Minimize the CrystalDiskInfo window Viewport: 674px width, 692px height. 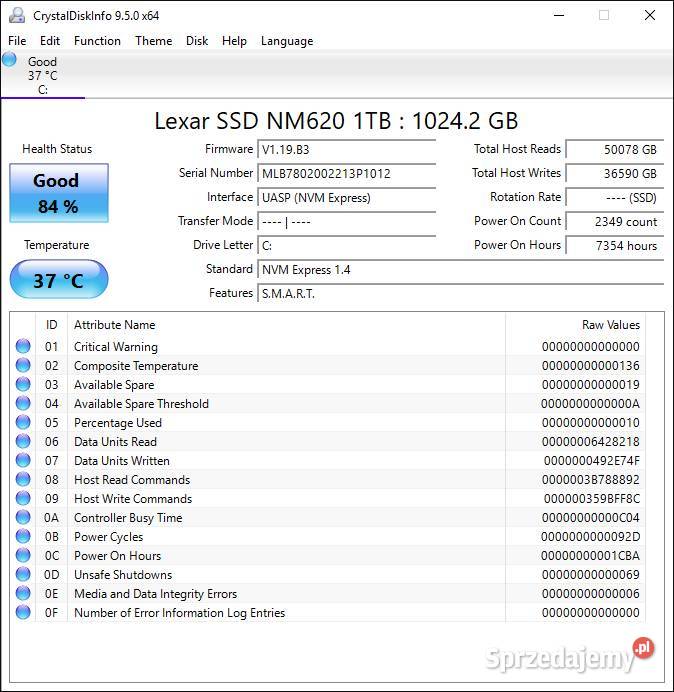[x=559, y=15]
